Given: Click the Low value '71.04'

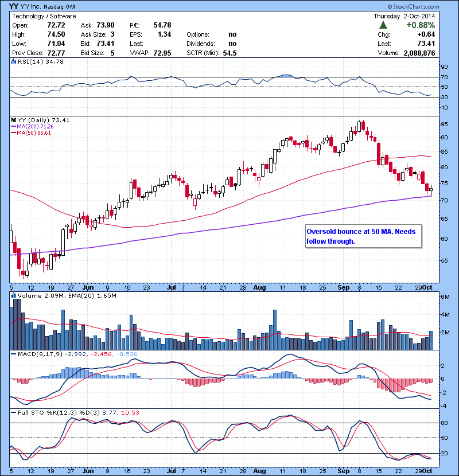Looking at the screenshot, I should pos(56,44).
